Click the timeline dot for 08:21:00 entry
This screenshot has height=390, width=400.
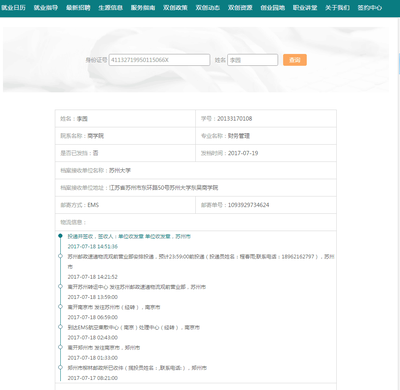coord(60,367)
